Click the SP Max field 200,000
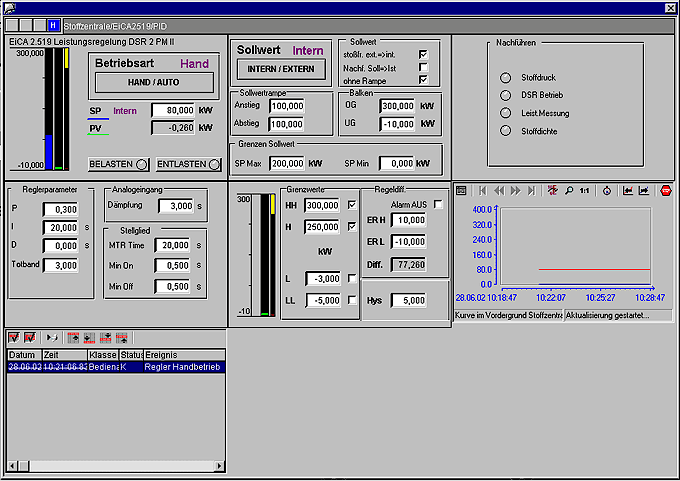Screen dimensions: 680x481 click(x=287, y=164)
